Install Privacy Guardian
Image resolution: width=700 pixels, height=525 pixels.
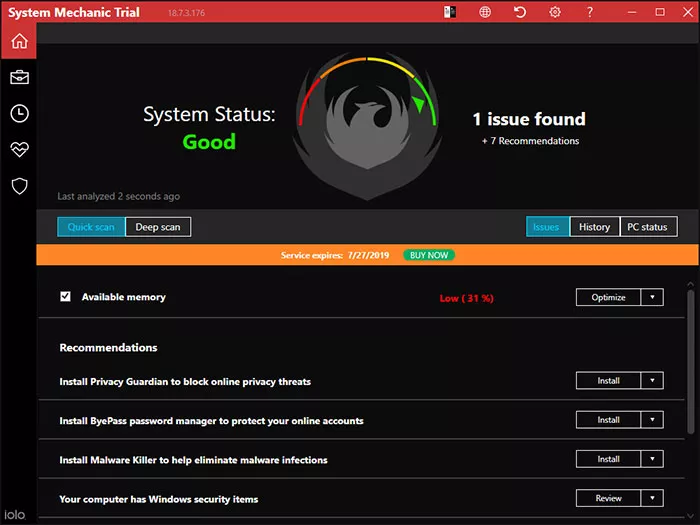point(608,381)
